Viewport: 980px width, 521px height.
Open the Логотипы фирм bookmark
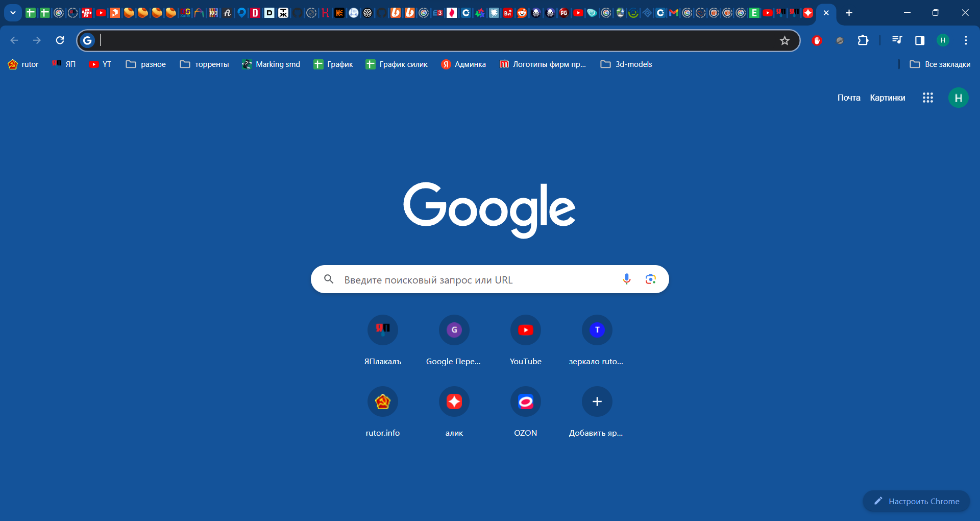click(x=543, y=64)
